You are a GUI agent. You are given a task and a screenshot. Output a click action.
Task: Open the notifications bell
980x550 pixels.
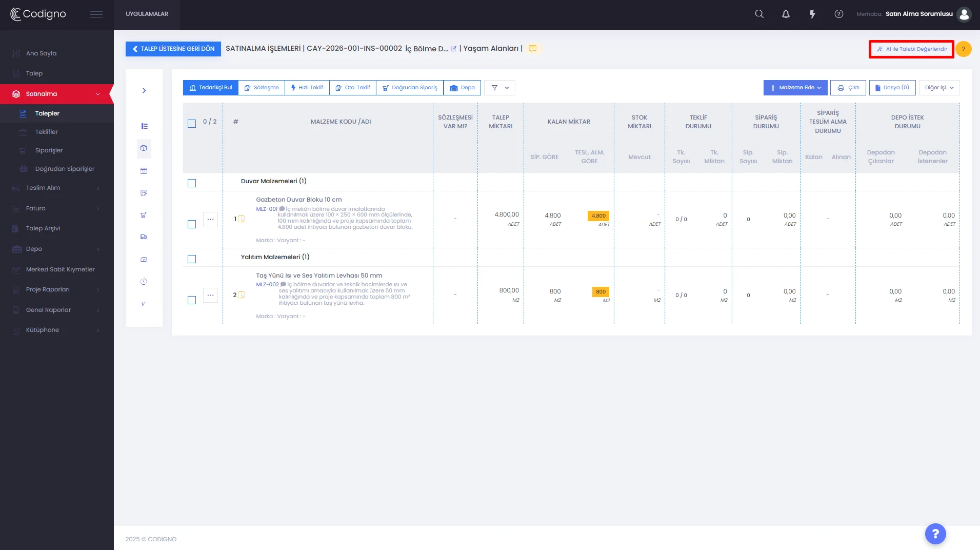(786, 14)
